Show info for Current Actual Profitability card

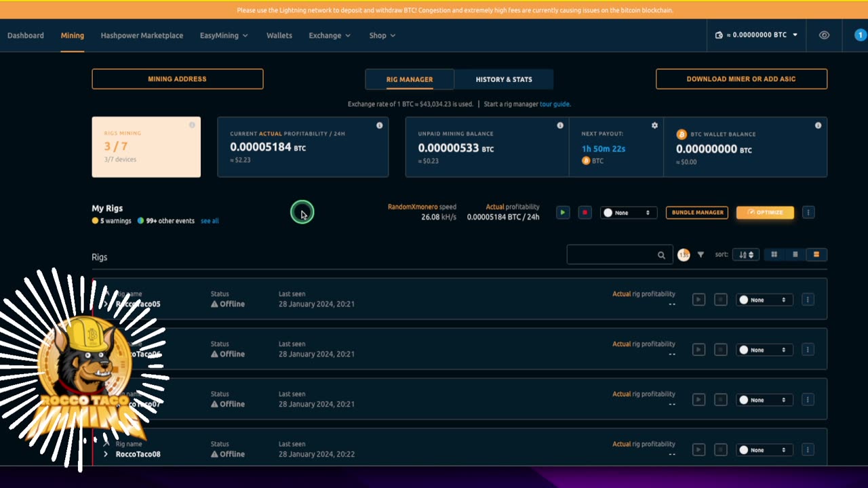tap(380, 125)
